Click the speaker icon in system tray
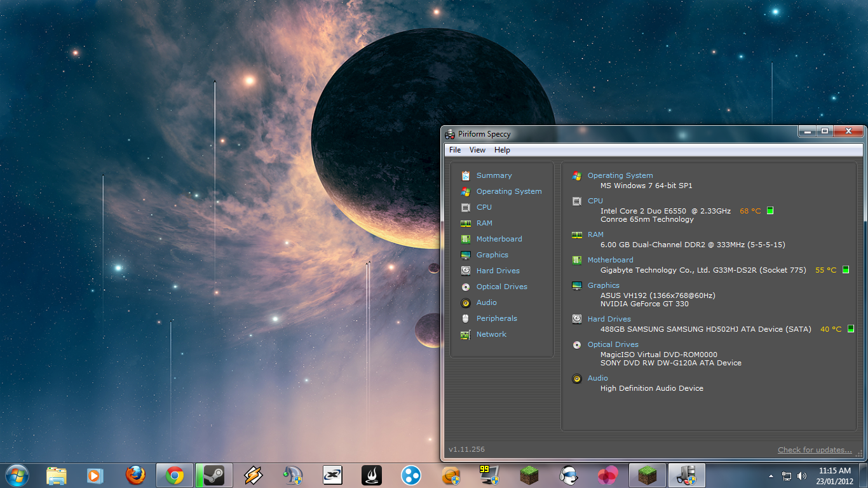868x488 pixels. point(803,475)
